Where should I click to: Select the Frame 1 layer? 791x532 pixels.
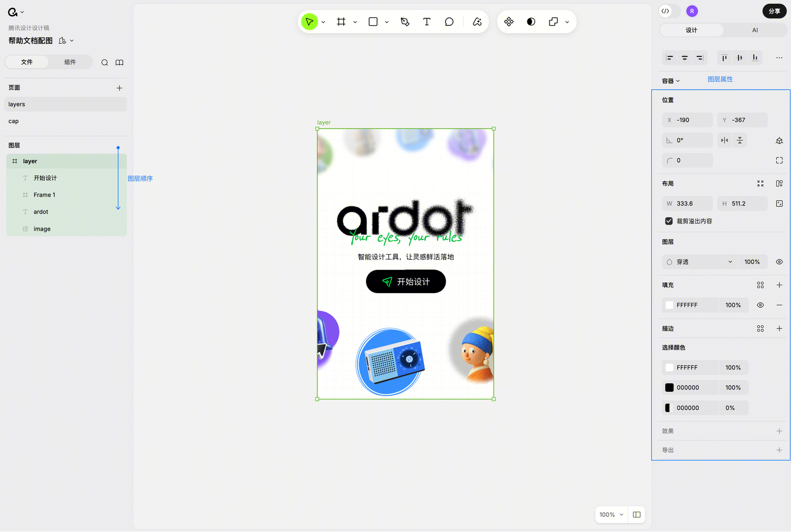click(x=44, y=195)
